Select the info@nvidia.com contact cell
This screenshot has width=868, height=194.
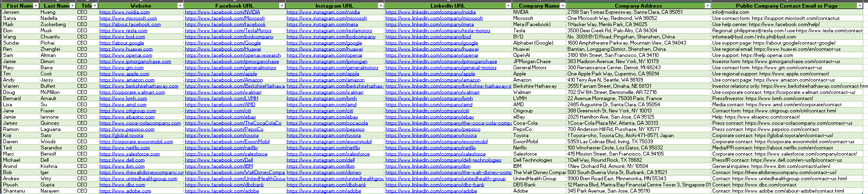coord(787,12)
